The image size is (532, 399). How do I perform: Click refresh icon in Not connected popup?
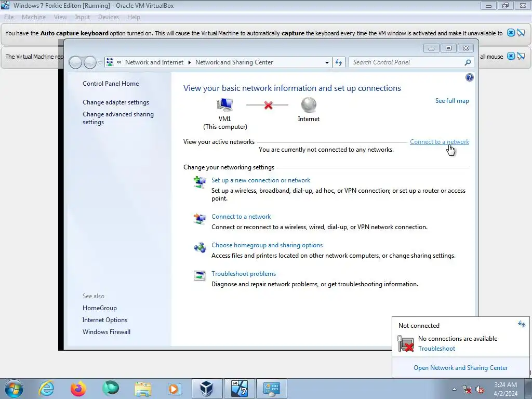tap(522, 324)
